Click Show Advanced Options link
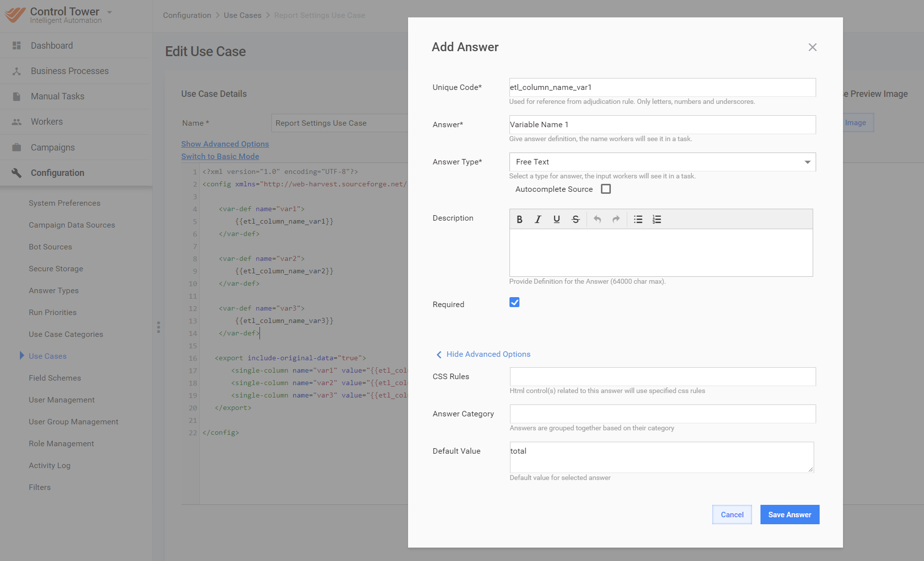 [x=225, y=144]
